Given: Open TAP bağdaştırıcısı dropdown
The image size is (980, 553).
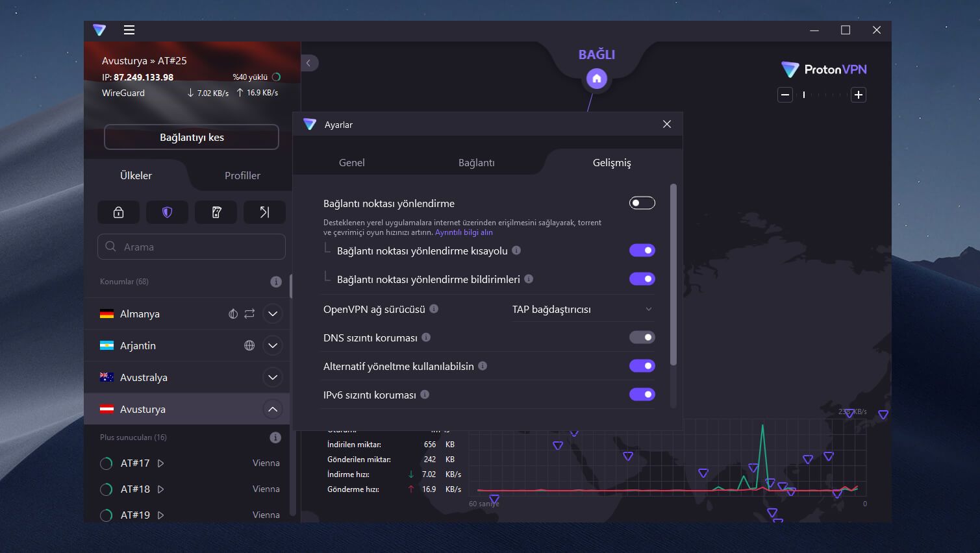Looking at the screenshot, I should [582, 310].
